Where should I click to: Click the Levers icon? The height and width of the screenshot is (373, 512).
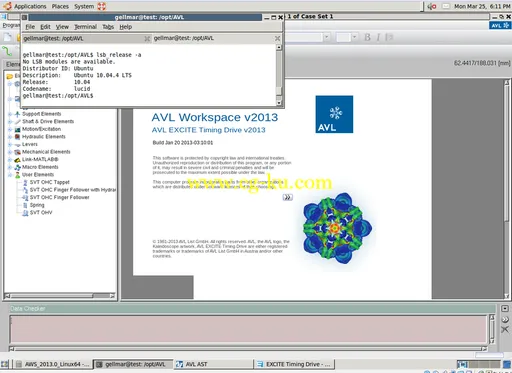(x=17, y=145)
